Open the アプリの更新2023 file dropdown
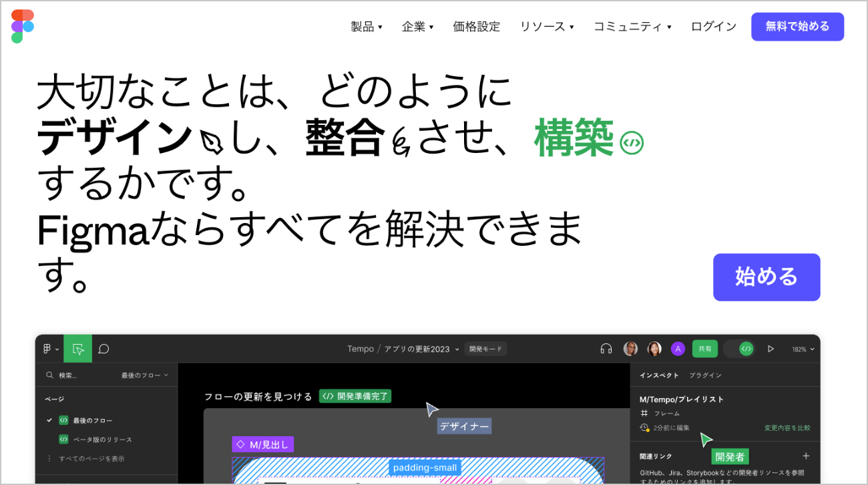This screenshot has height=485, width=868. (421, 349)
